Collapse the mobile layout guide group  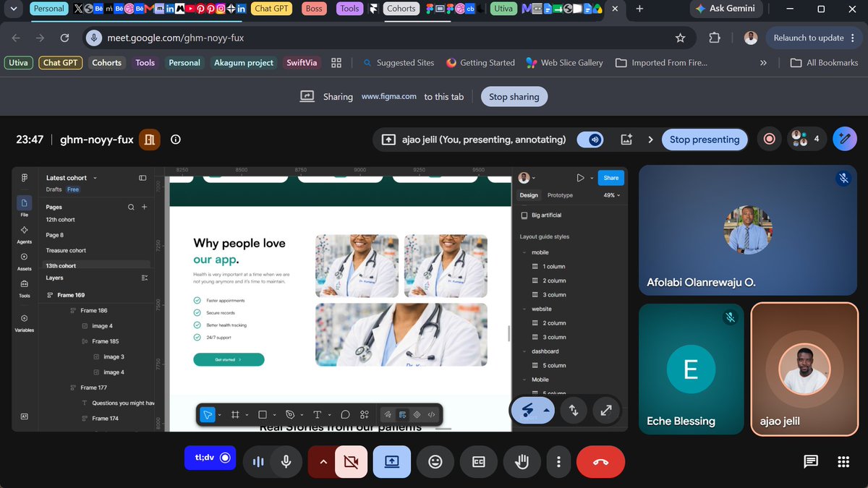tap(524, 252)
